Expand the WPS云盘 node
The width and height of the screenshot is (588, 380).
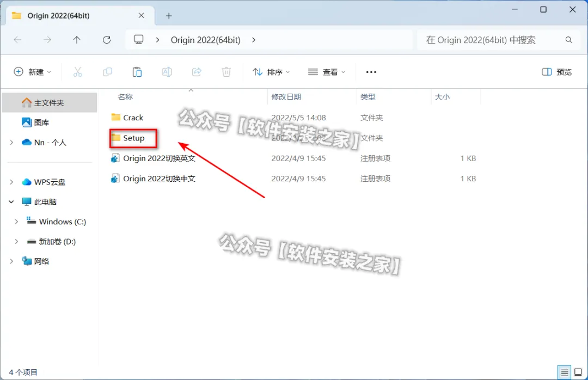[11, 182]
